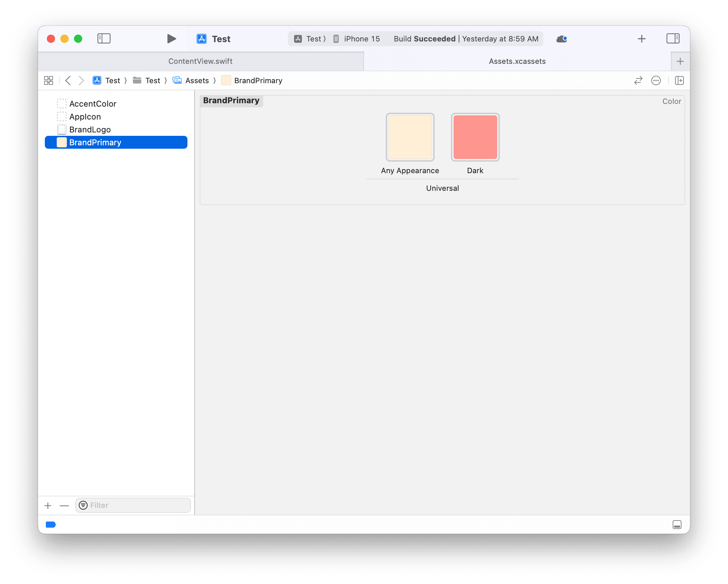This screenshot has width=728, height=584.
Task: Click the plus library button in toolbar
Action: pyautogui.click(x=641, y=39)
